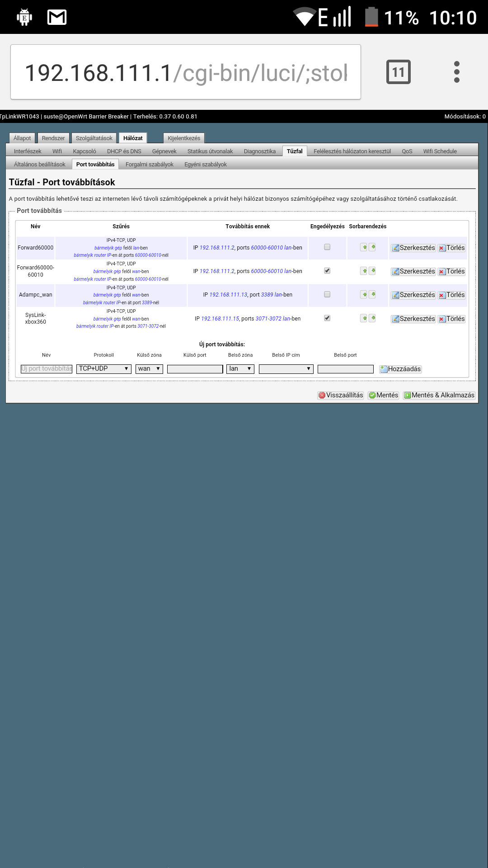Delete the Forward60000 rule with Törlés
This screenshot has width=488, height=868.
(452, 248)
